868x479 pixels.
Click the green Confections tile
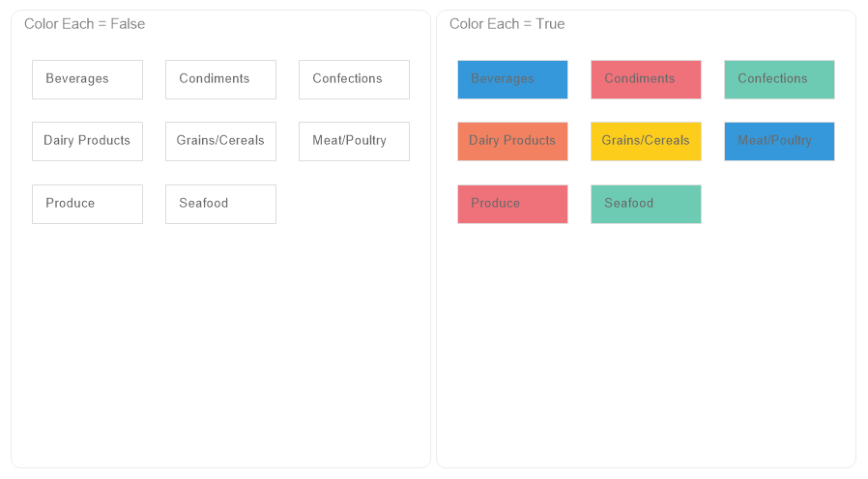[779, 79]
